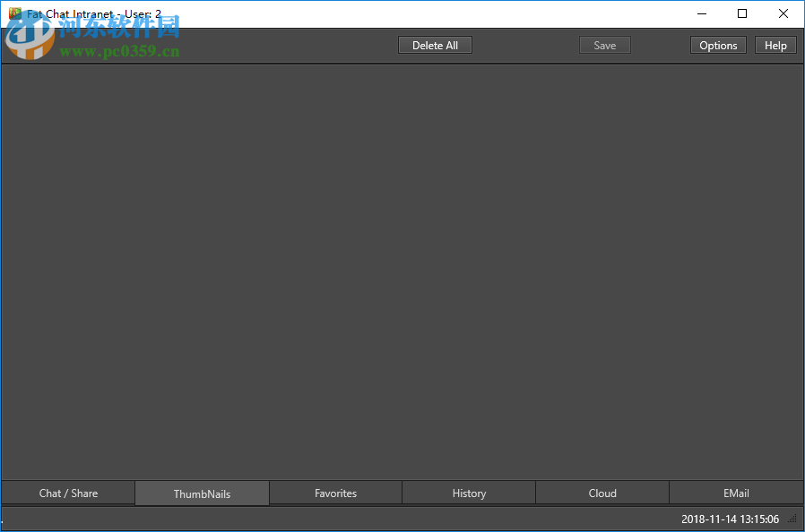Open the Help button
This screenshot has height=532, width=805.
[775, 45]
